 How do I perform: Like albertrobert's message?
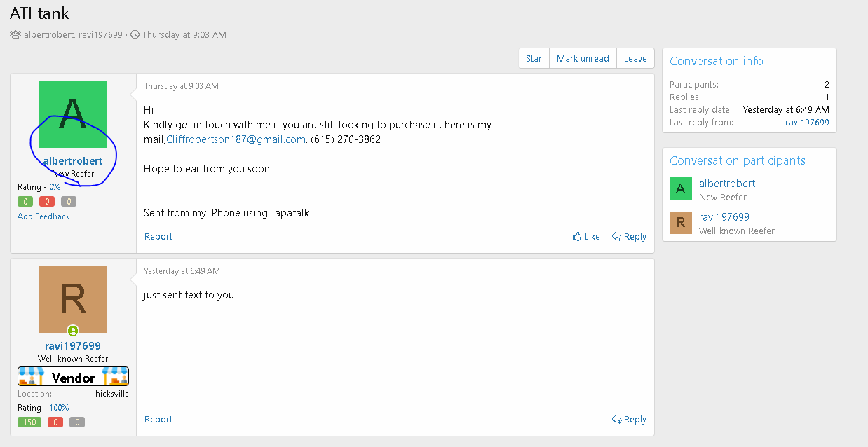click(586, 237)
